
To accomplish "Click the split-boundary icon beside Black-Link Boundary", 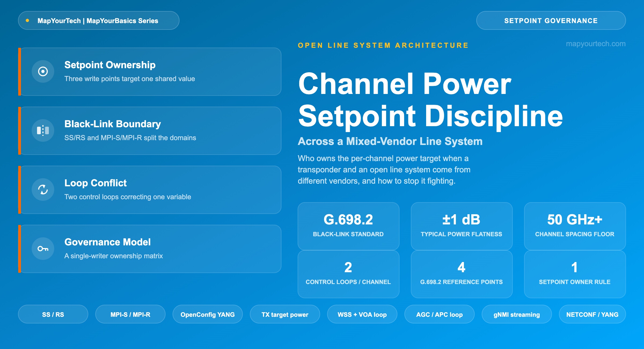I will [43, 130].
